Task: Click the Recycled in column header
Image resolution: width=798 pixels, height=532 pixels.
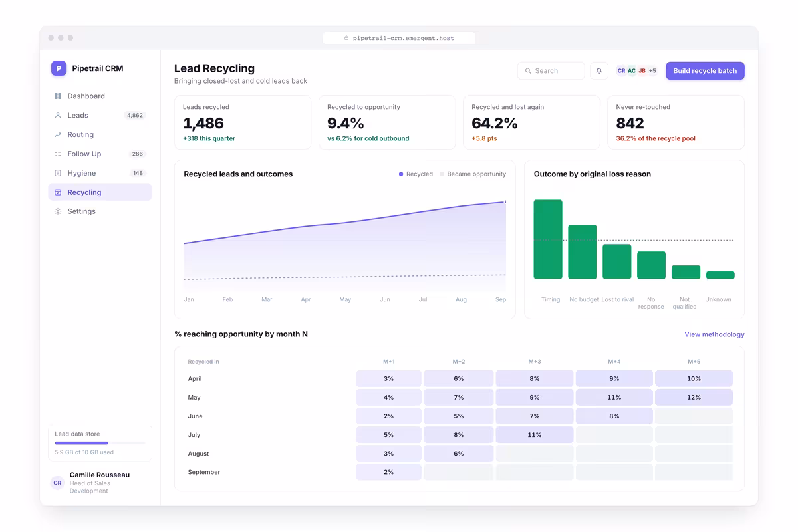Action: pyautogui.click(x=203, y=362)
